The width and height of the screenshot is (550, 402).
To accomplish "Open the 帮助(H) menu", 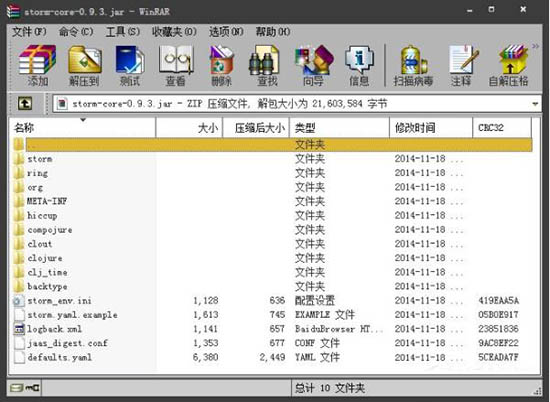I will [x=273, y=32].
